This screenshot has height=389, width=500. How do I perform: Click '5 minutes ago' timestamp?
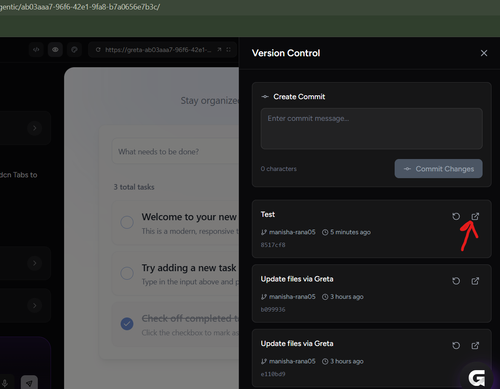point(350,232)
